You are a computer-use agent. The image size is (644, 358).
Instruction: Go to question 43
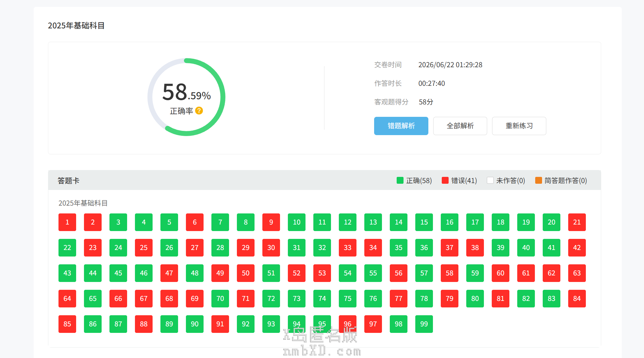(67, 273)
